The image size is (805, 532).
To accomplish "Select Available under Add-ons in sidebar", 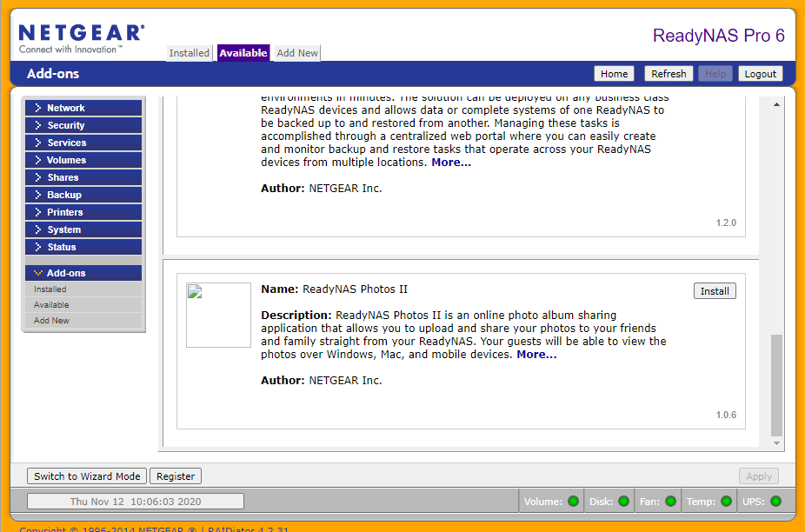I will click(51, 305).
